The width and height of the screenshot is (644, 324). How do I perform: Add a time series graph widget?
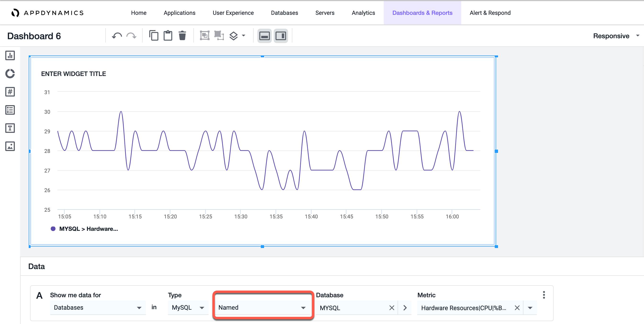tap(10, 55)
